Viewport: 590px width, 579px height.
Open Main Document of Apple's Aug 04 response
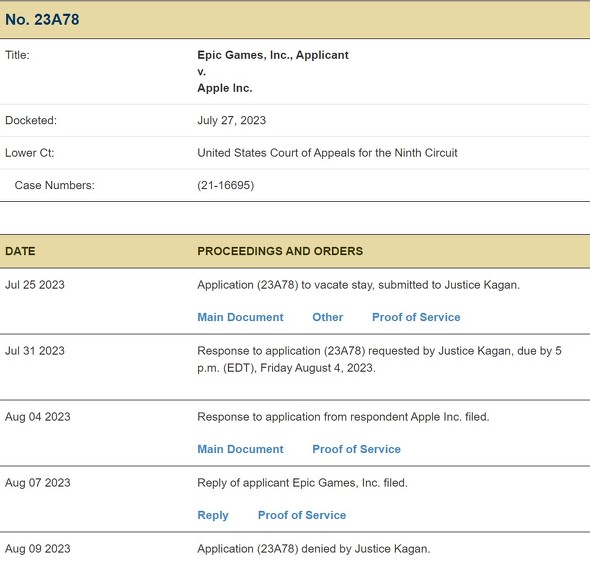pyautogui.click(x=240, y=449)
